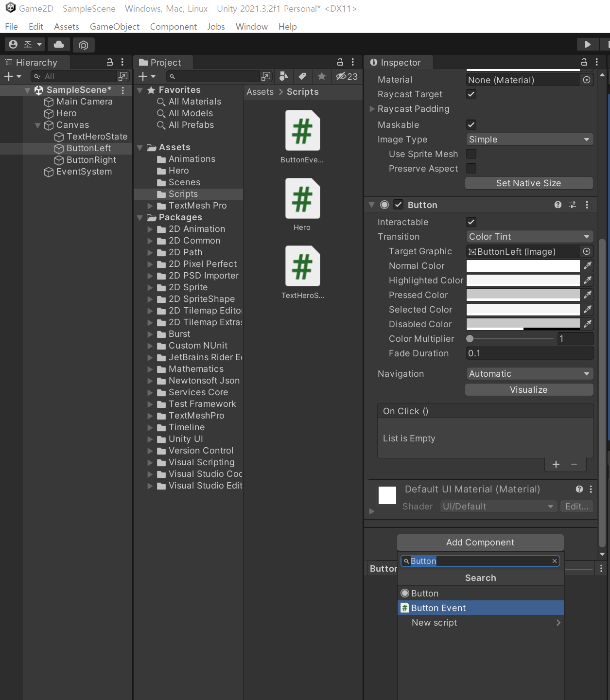Pick Highlighted Color with eyedropper
610x700 pixels.
click(x=588, y=280)
